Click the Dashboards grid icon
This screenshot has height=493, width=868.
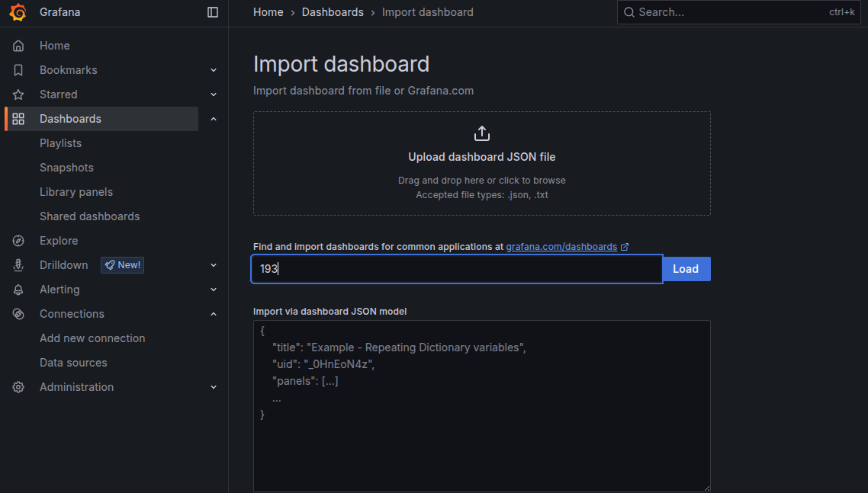click(18, 119)
